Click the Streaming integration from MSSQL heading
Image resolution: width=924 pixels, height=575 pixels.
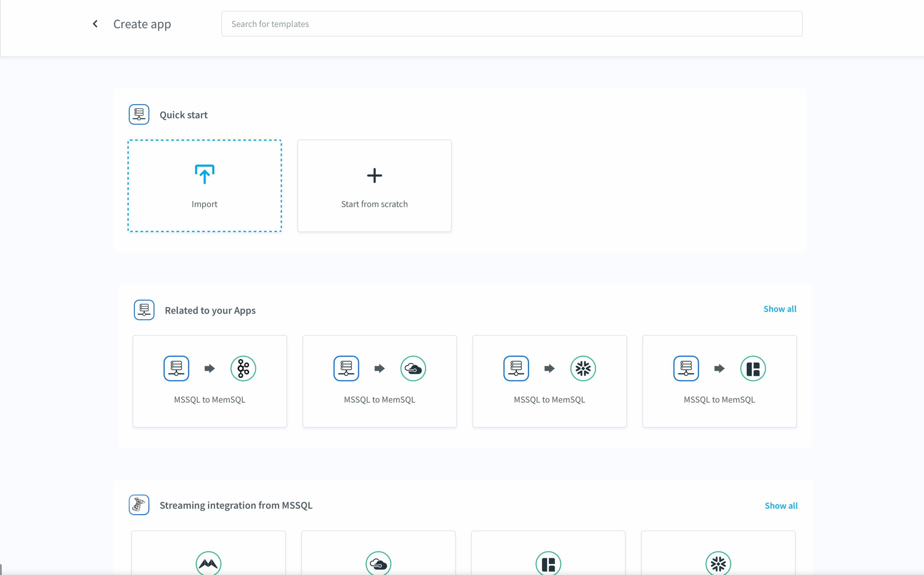pyautogui.click(x=236, y=505)
